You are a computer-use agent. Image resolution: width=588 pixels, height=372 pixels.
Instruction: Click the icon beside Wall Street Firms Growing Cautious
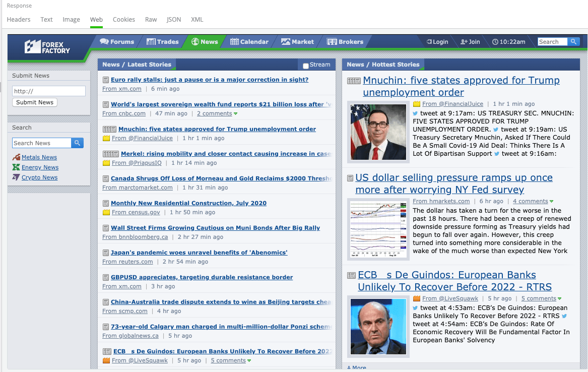(106, 228)
